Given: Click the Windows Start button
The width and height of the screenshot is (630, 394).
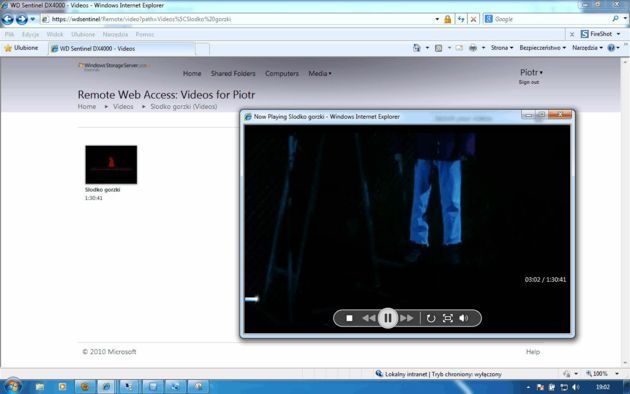Looking at the screenshot, I should click(12, 386).
